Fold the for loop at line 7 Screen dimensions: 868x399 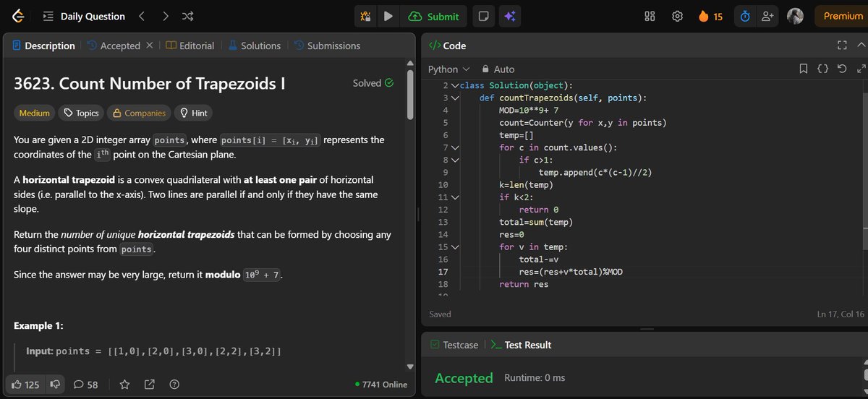[454, 147]
